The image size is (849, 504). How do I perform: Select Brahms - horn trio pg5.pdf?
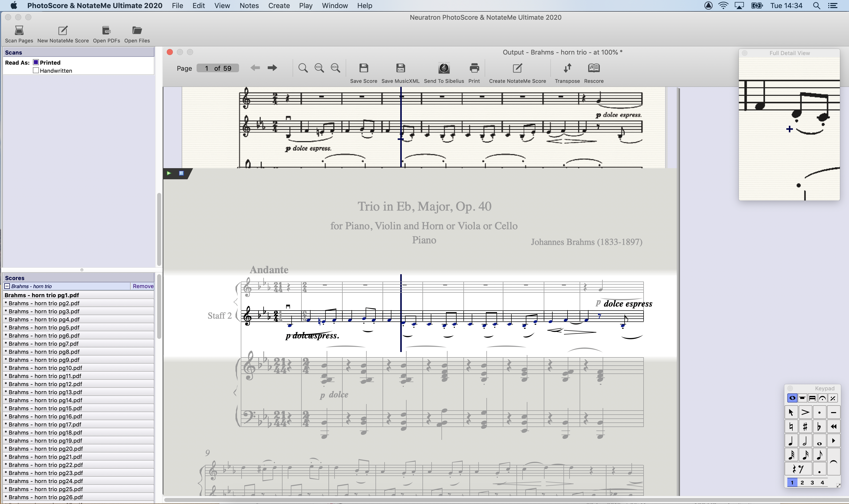coord(79,327)
